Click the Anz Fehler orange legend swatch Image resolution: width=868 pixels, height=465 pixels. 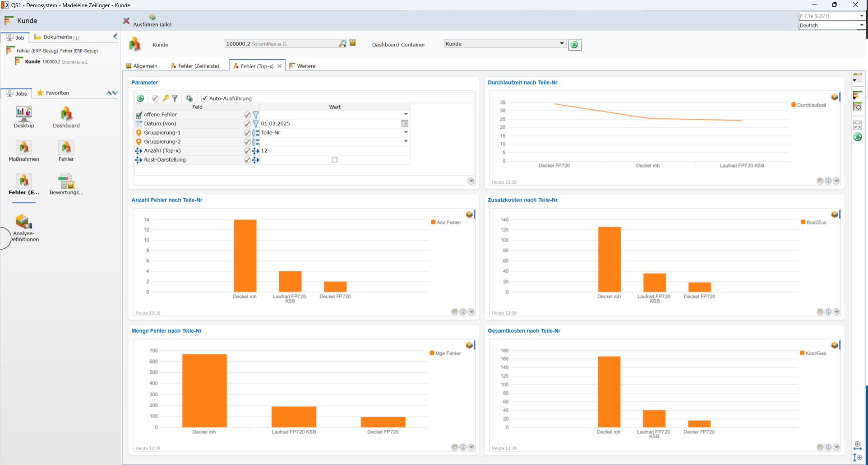(x=433, y=222)
